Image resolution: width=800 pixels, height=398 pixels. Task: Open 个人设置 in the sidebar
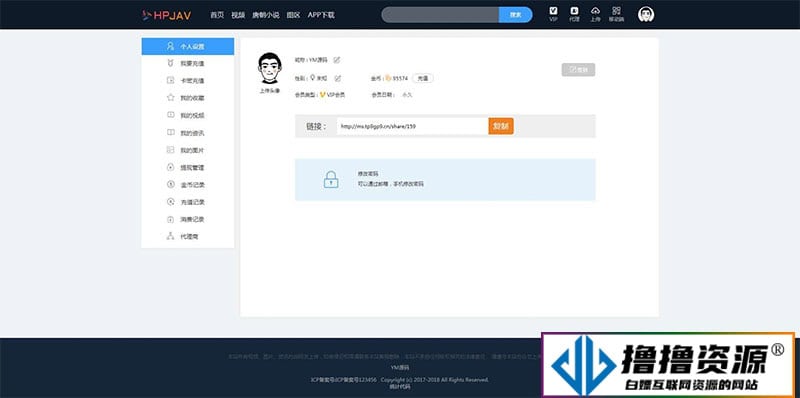pos(188,46)
